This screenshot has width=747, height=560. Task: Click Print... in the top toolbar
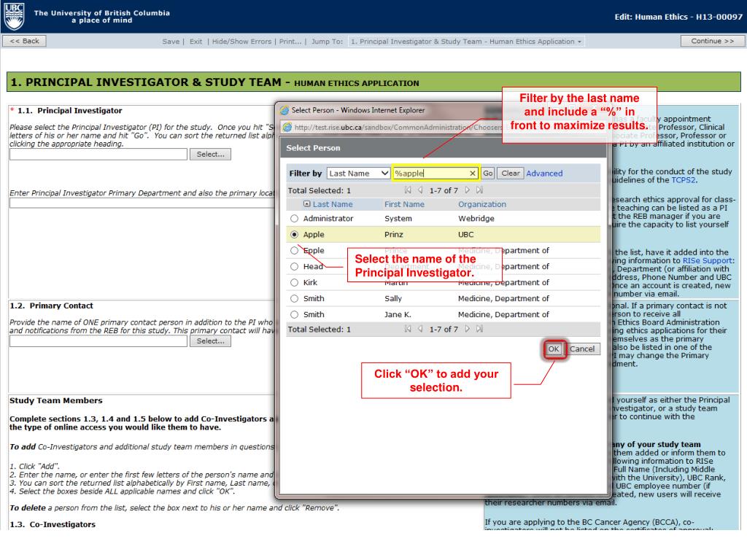click(290, 42)
